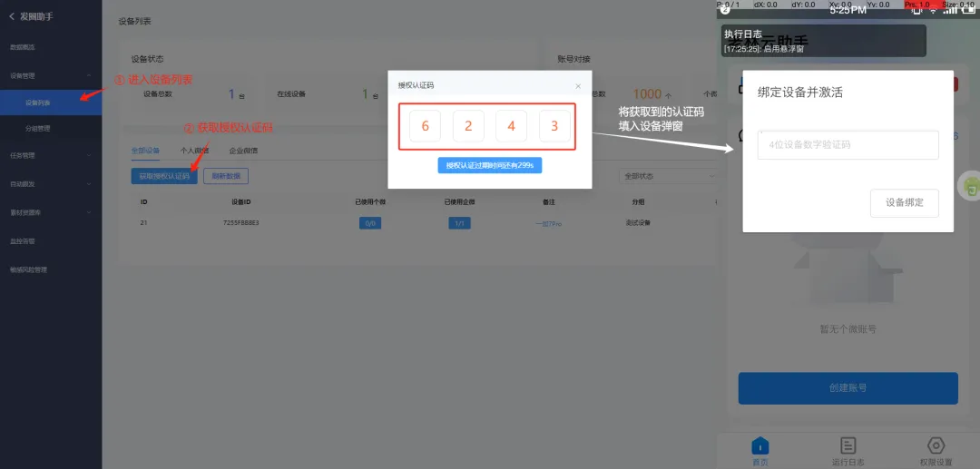Focus the 4位设备数字验证码 input field
The image size is (980, 469).
[x=848, y=145]
